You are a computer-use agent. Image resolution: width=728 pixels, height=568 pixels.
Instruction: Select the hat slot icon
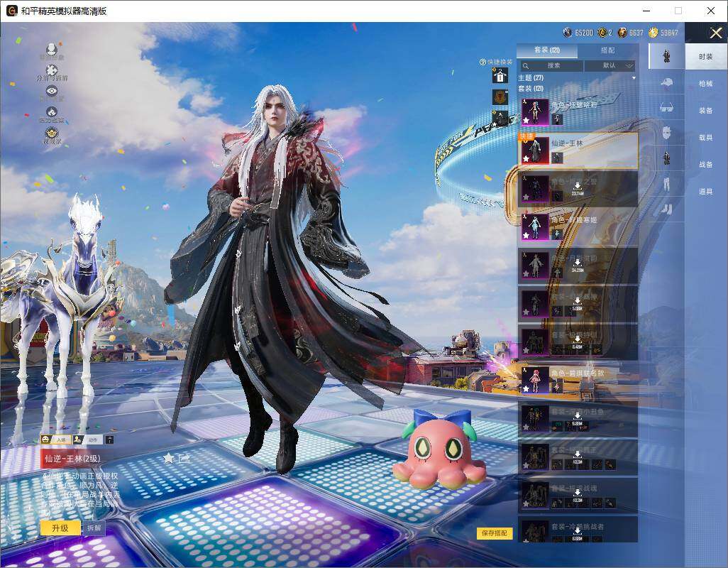pos(667,82)
